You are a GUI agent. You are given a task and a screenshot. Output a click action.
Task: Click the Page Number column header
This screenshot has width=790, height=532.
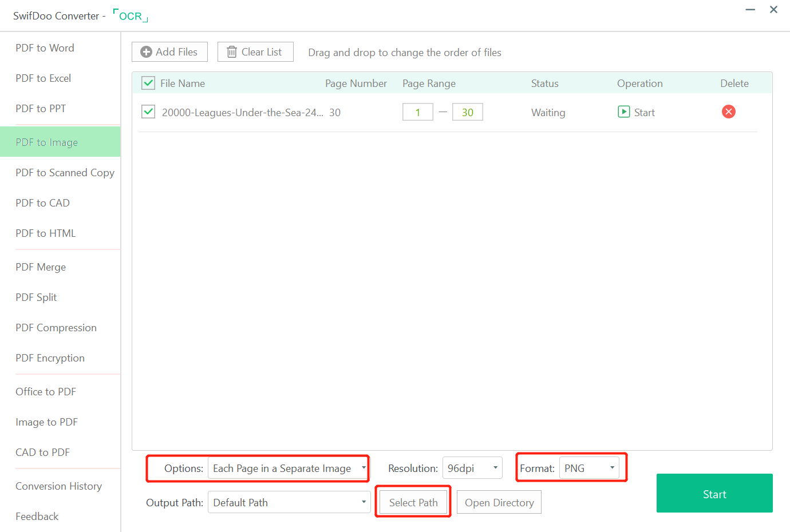pyautogui.click(x=356, y=84)
